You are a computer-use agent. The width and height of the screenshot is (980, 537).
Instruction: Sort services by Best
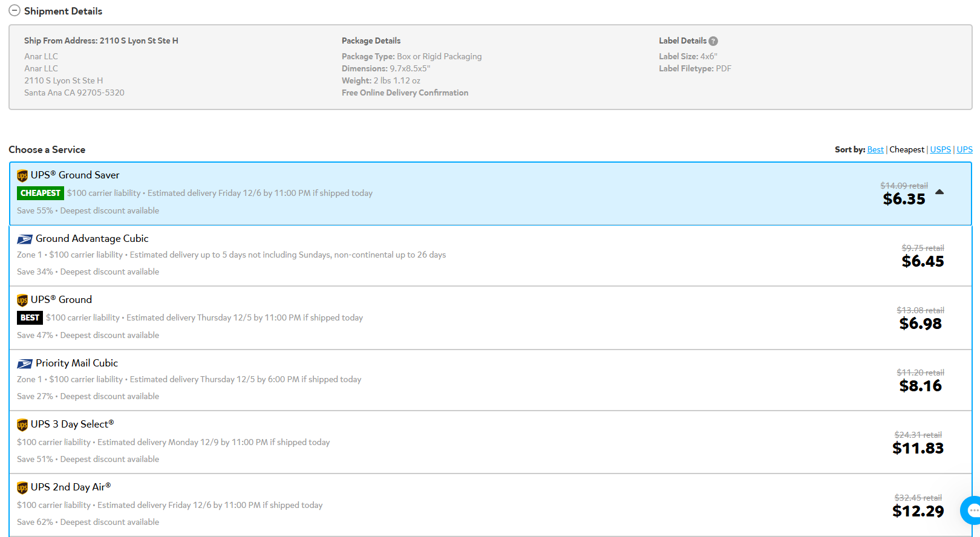pyautogui.click(x=875, y=149)
